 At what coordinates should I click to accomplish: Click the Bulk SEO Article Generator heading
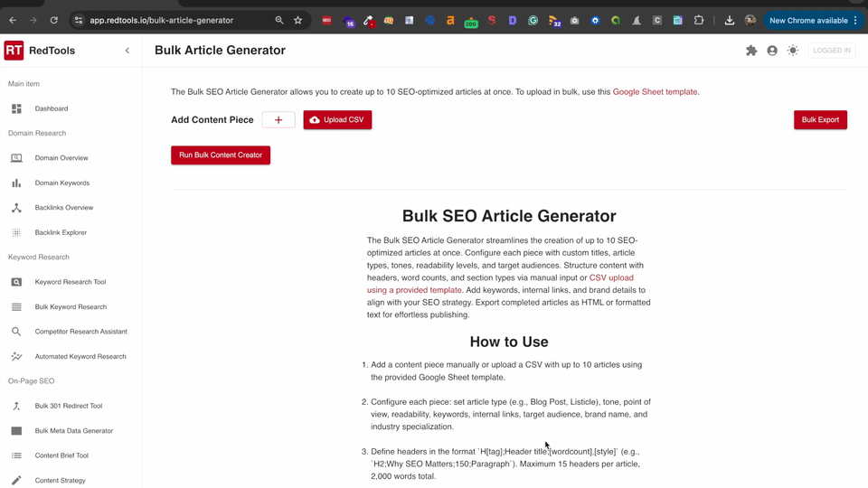pos(509,216)
